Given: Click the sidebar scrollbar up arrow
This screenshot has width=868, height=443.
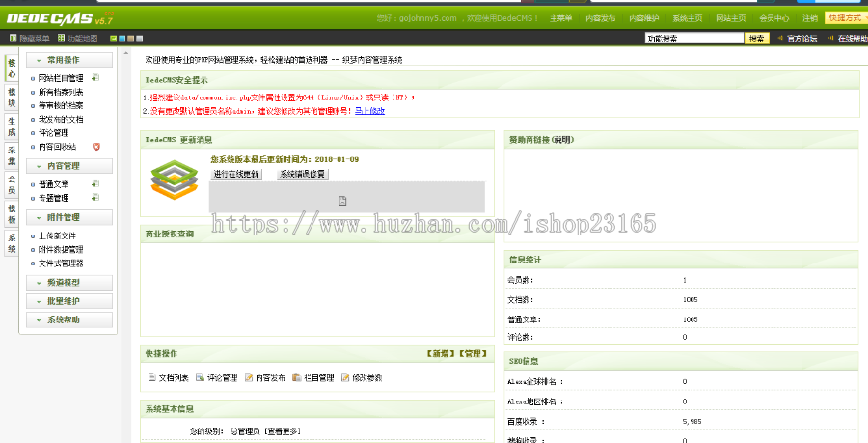Looking at the screenshot, I should [125, 53].
